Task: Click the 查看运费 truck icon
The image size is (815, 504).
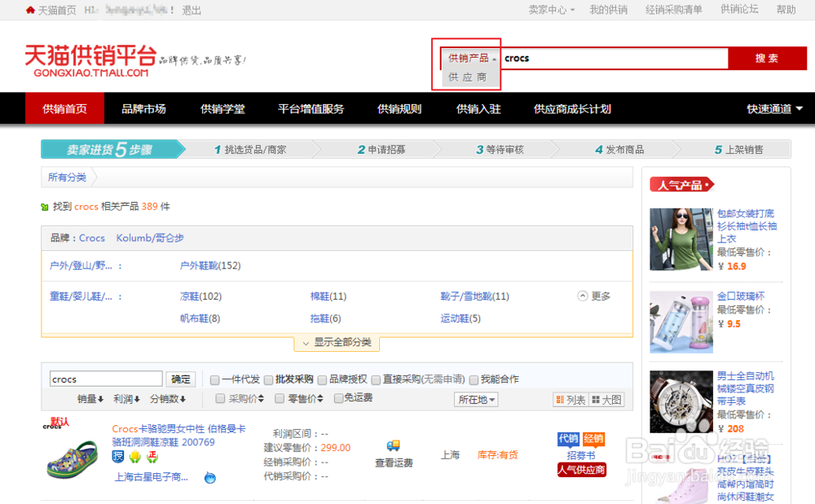Action: (394, 445)
